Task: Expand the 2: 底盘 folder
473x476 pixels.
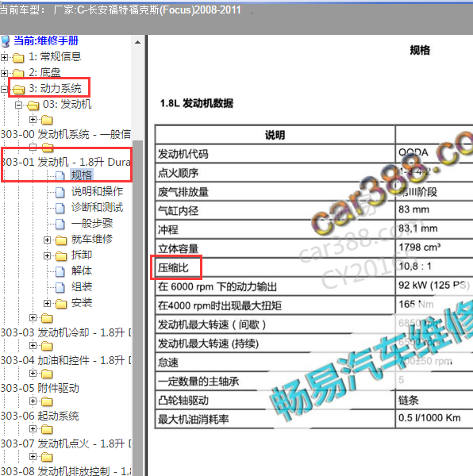Action: (x=4, y=73)
